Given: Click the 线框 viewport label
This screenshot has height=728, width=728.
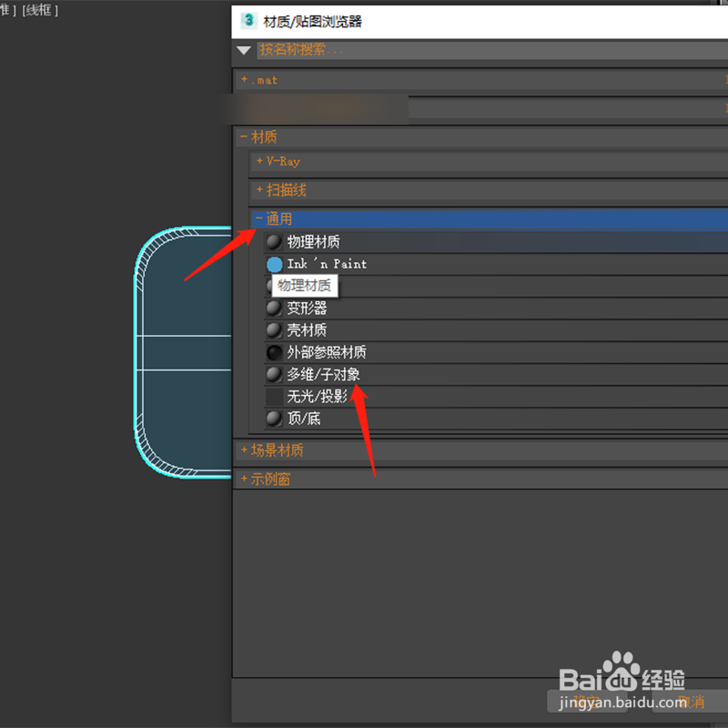Looking at the screenshot, I should pyautogui.click(x=40, y=10).
